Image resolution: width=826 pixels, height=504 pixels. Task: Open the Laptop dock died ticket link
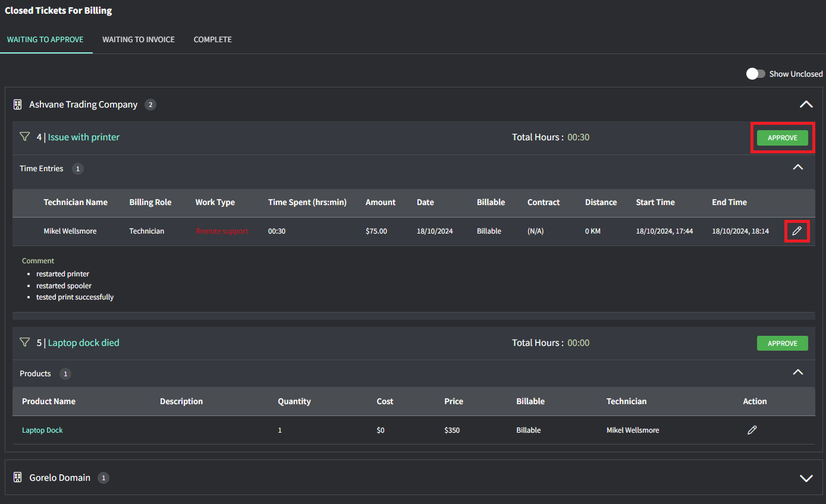84,342
